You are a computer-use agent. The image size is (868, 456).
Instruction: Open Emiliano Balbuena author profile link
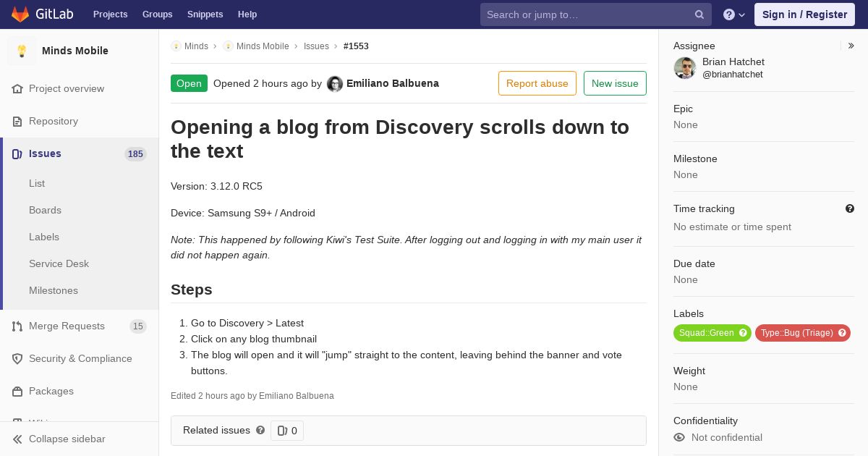[393, 83]
